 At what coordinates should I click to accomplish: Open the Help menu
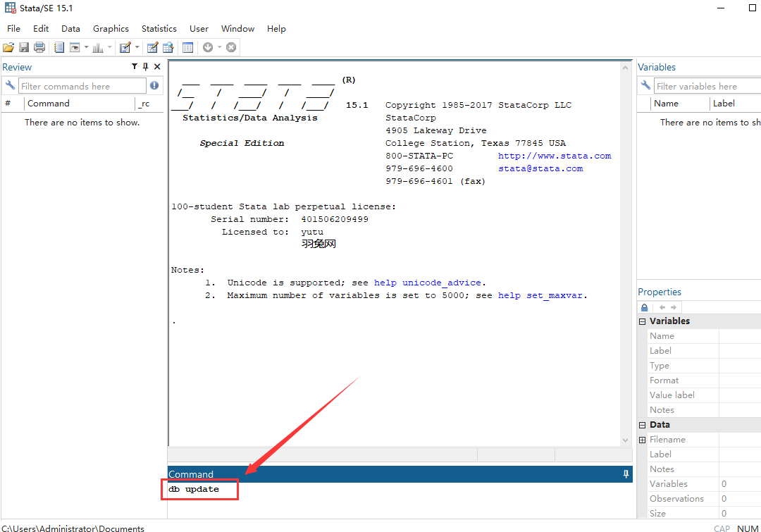pyautogui.click(x=276, y=29)
